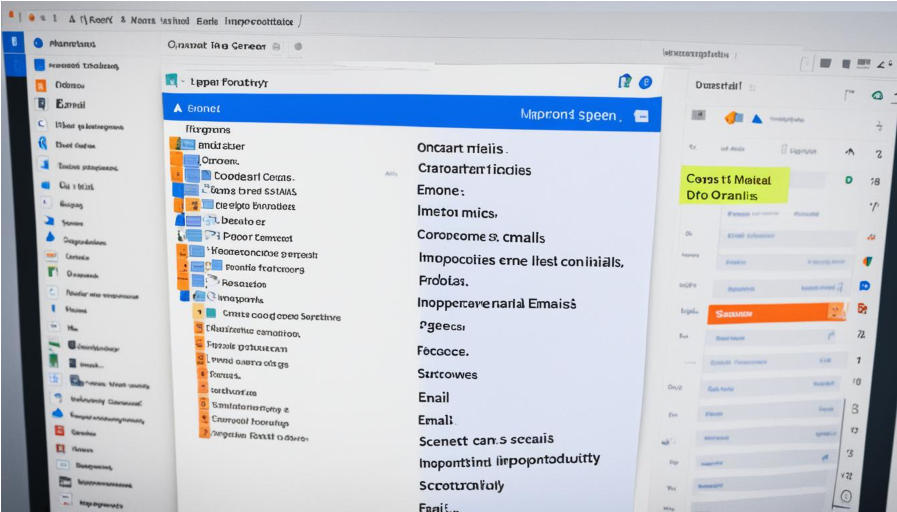The image size is (897, 512).
Task: Click the teal icon left of 'Lppar Foratrryr'
Action: (x=171, y=80)
